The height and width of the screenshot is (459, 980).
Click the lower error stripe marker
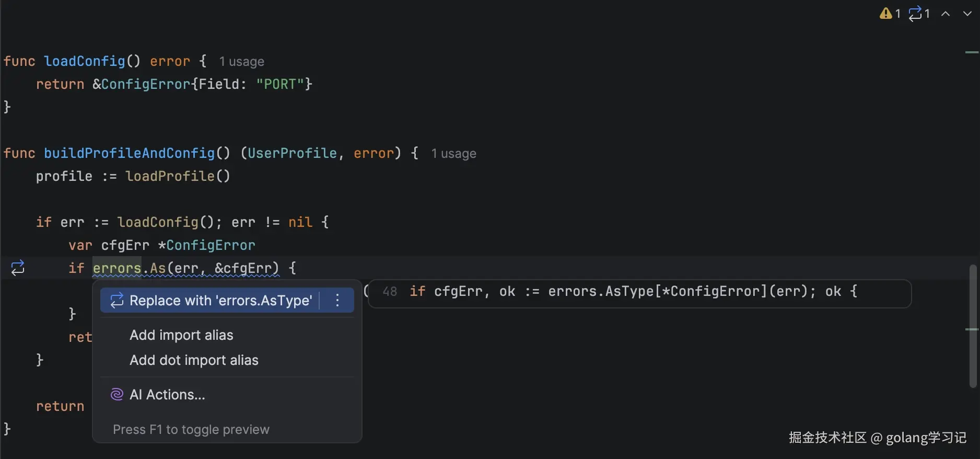pos(972,329)
